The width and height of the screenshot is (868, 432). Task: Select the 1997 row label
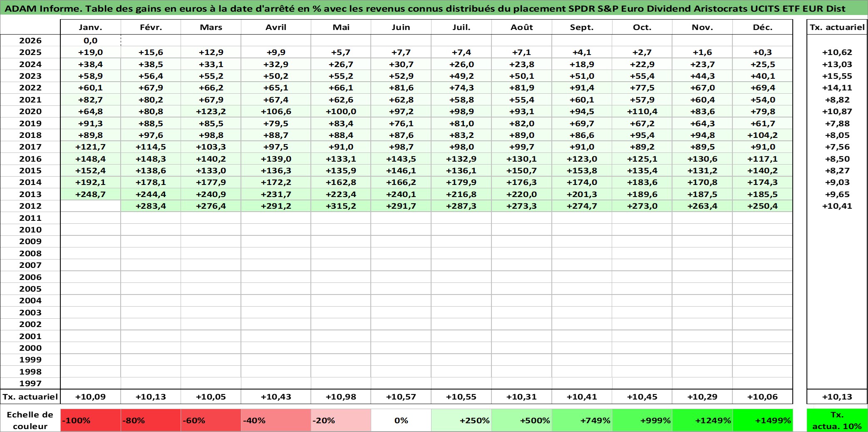(30, 383)
